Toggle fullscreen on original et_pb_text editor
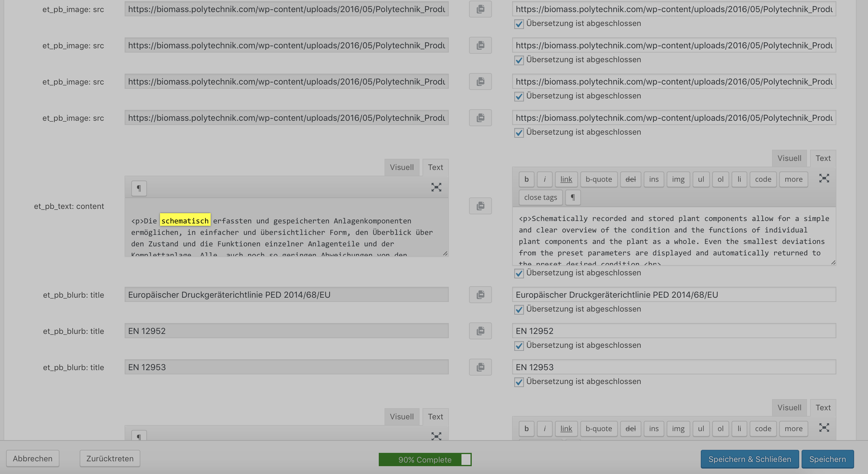Image resolution: width=868 pixels, height=474 pixels. click(x=436, y=187)
